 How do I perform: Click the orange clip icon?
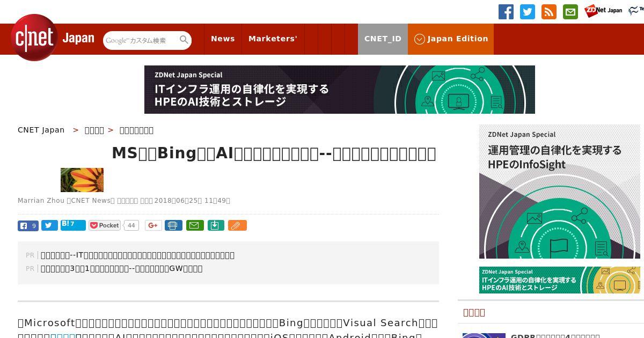coord(237,225)
